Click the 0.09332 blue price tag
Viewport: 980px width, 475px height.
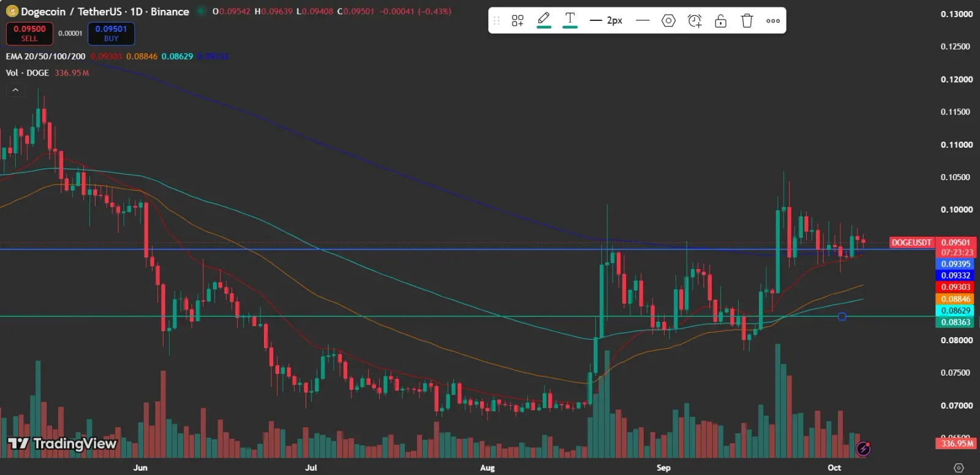tap(955, 276)
